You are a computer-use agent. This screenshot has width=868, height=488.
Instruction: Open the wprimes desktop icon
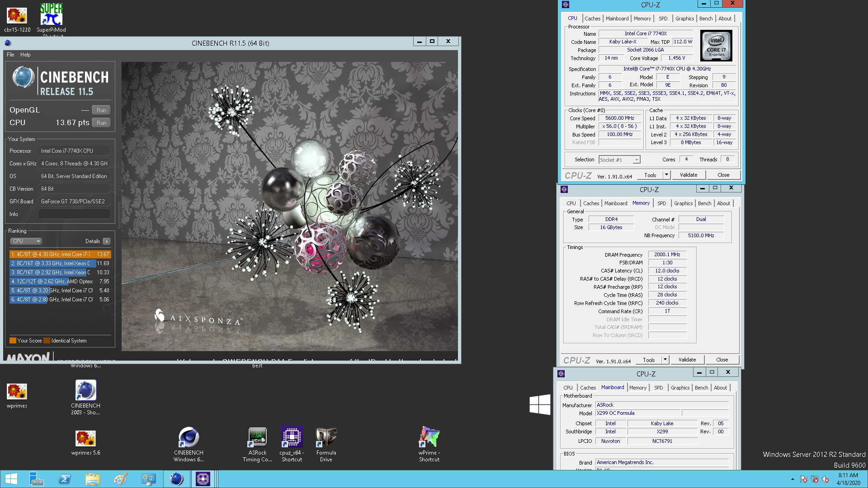tap(17, 395)
